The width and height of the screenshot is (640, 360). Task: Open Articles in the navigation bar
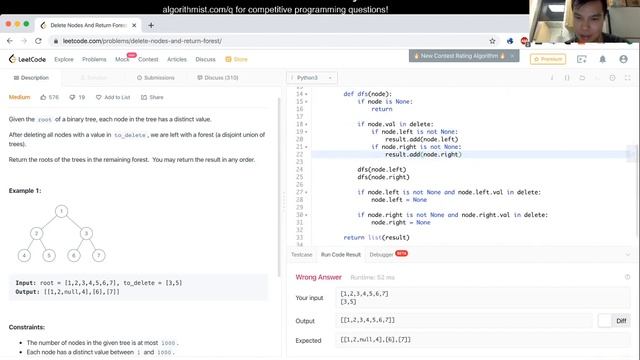click(x=177, y=59)
